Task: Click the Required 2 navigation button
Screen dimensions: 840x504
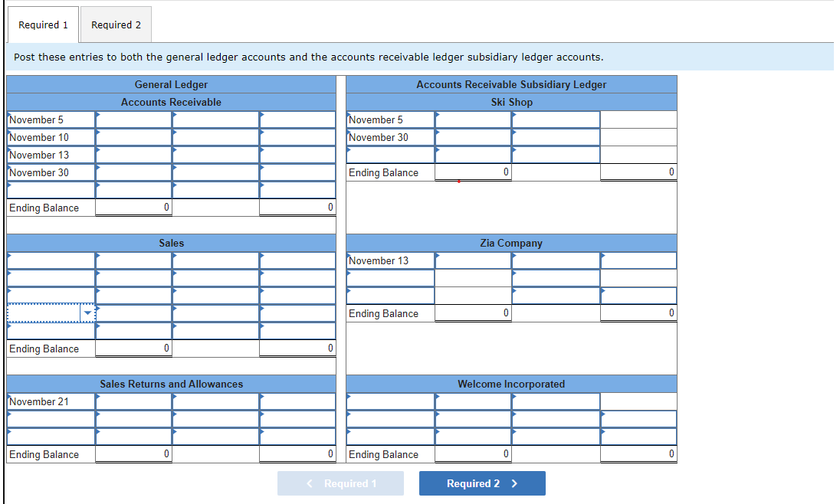Action: (481, 483)
